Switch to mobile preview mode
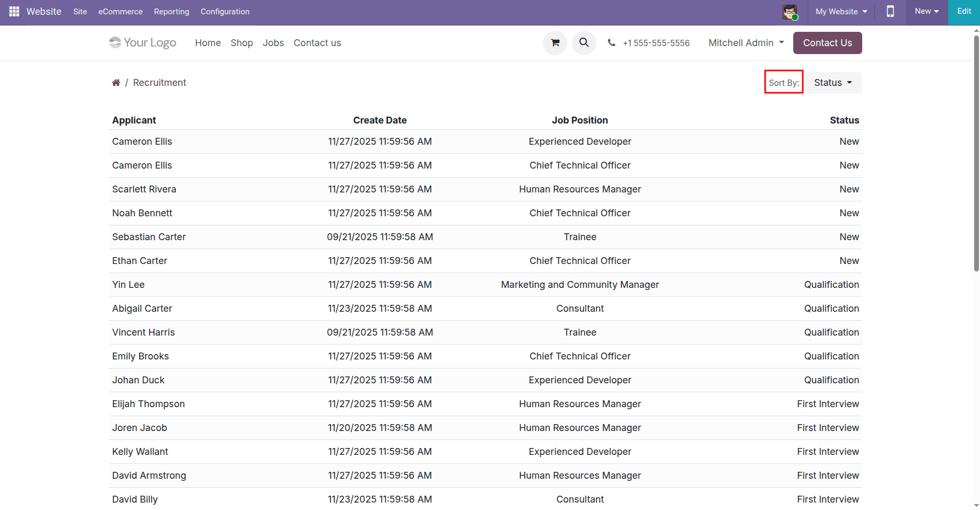980x510 pixels. (890, 11)
